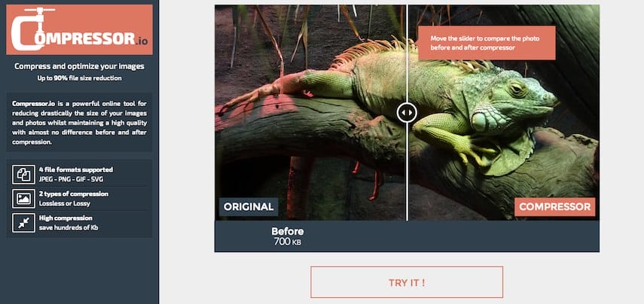The height and width of the screenshot is (304, 644).
Task: Click the TRY IT ! button
Action: (x=407, y=282)
